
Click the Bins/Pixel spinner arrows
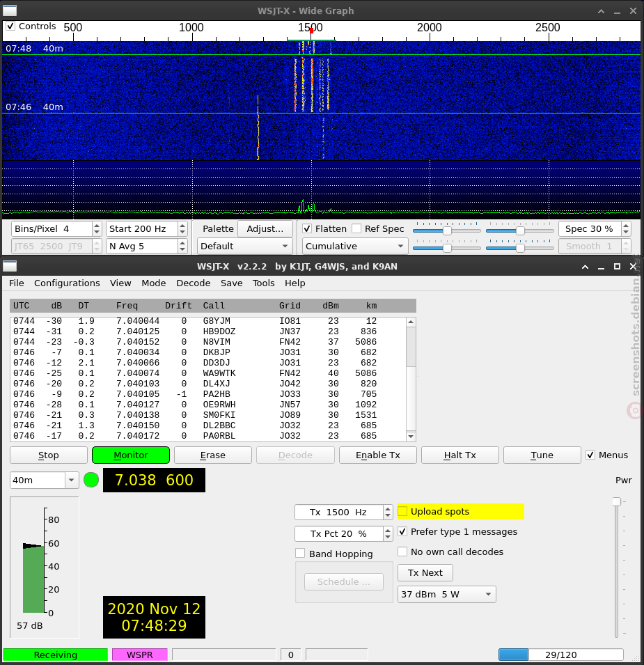[x=97, y=229]
